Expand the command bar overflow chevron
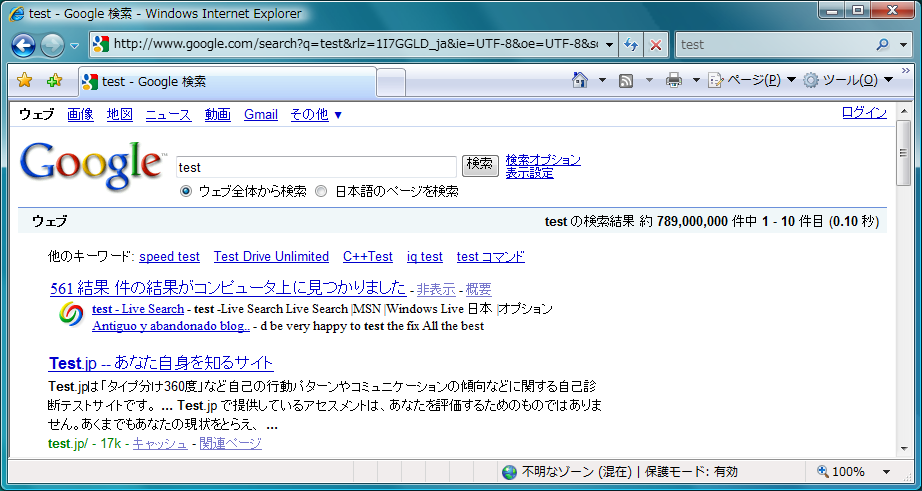 coord(905,71)
